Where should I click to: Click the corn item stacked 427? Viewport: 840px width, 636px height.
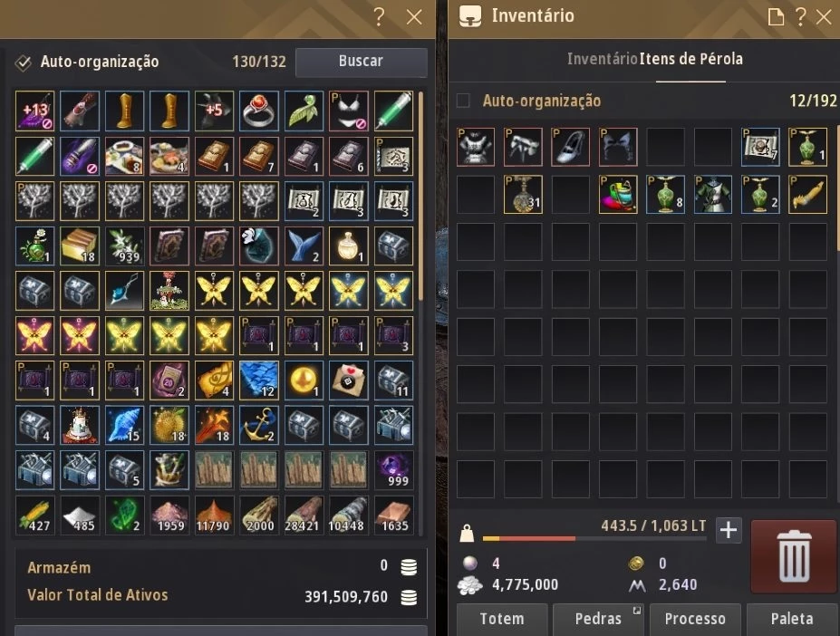tap(34, 516)
